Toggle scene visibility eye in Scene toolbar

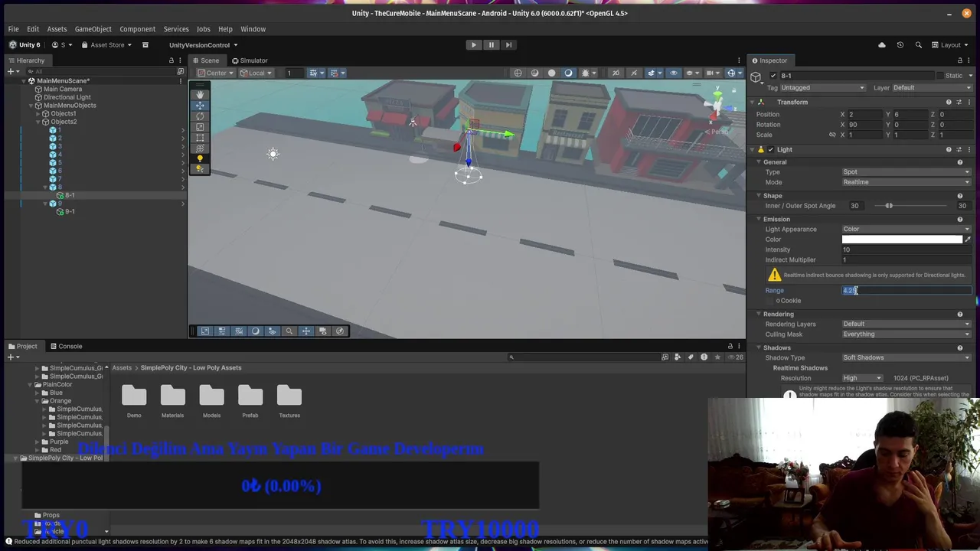674,73
